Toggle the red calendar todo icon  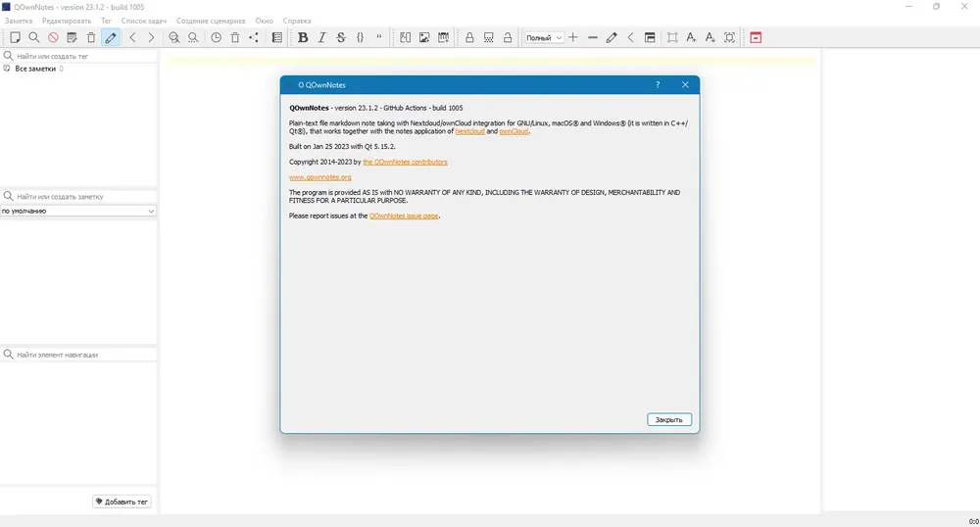pos(756,37)
